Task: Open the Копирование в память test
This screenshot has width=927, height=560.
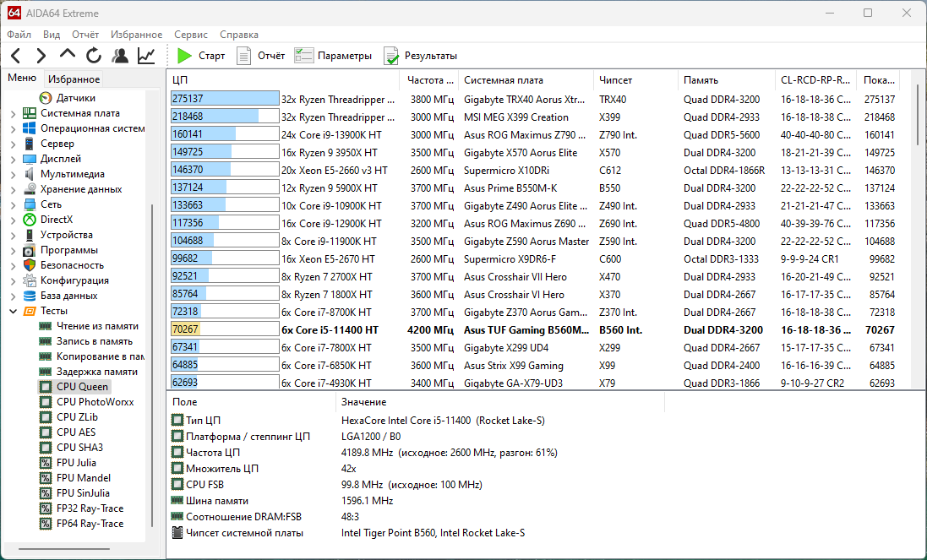Action: 100,356
